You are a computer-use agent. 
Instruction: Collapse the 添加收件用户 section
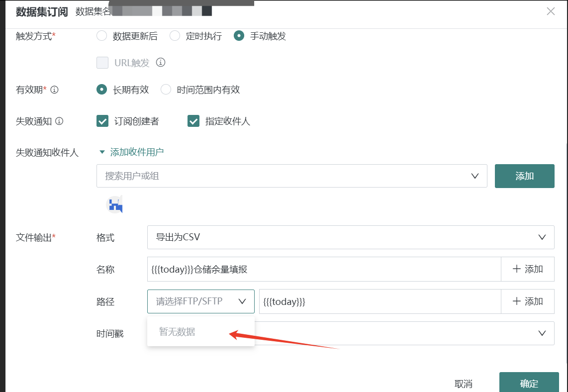pyautogui.click(x=102, y=153)
